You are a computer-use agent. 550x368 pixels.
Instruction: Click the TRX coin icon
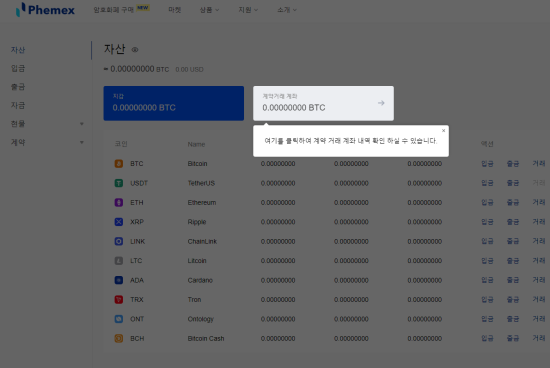[x=119, y=300]
